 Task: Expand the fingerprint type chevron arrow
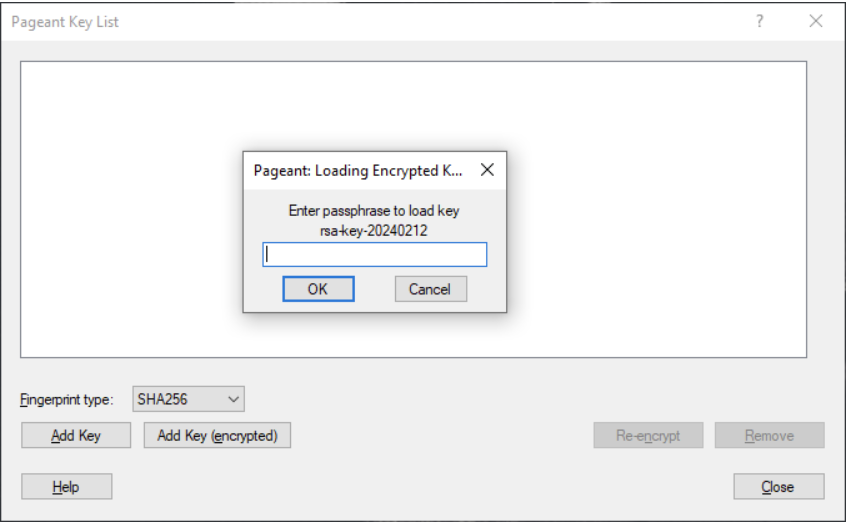(x=233, y=399)
